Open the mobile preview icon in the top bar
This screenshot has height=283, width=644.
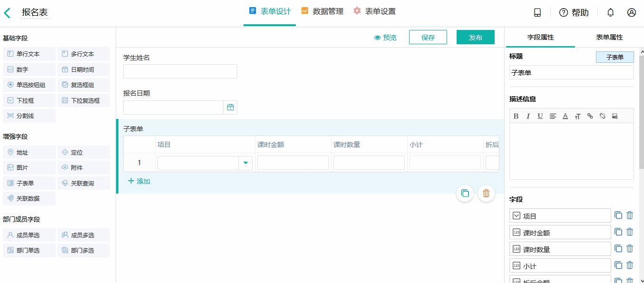click(x=537, y=12)
